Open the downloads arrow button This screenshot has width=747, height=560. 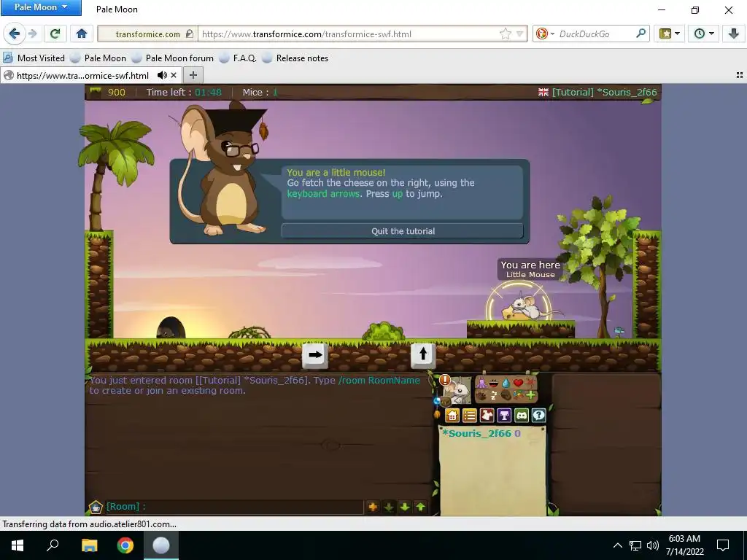[x=734, y=34]
